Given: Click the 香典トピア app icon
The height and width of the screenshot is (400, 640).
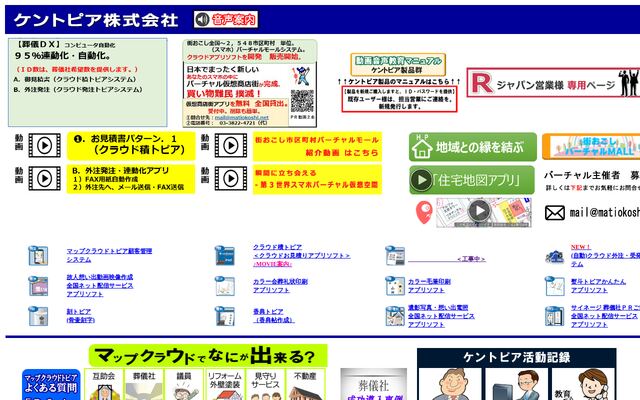Looking at the screenshot, I should (x=225, y=316).
